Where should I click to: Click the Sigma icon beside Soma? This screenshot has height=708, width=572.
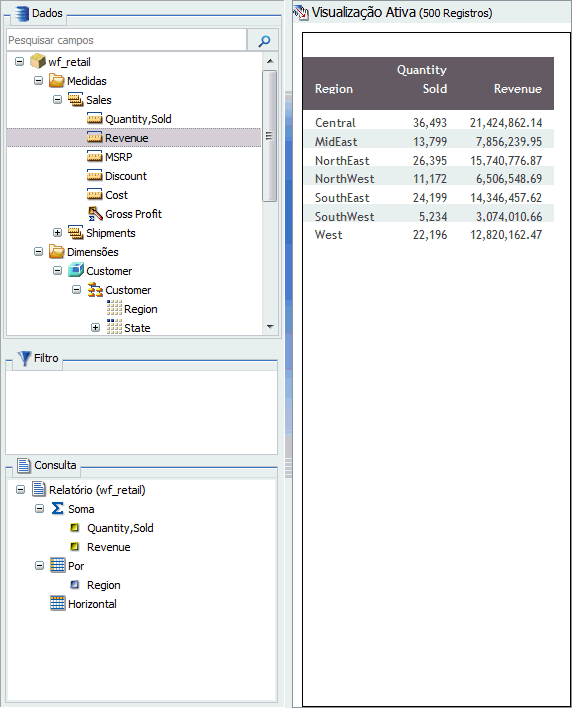coord(57,508)
